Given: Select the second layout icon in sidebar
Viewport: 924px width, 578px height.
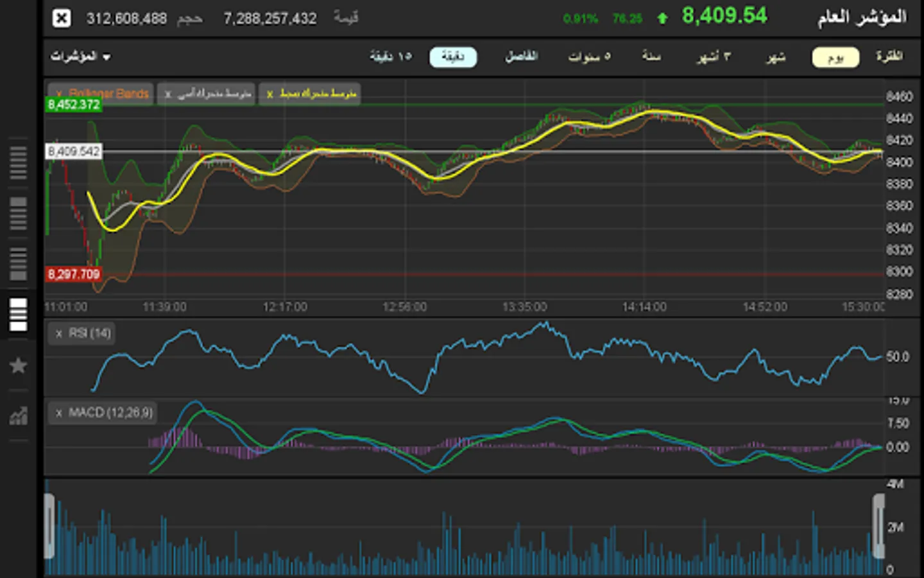Looking at the screenshot, I should click(x=19, y=213).
